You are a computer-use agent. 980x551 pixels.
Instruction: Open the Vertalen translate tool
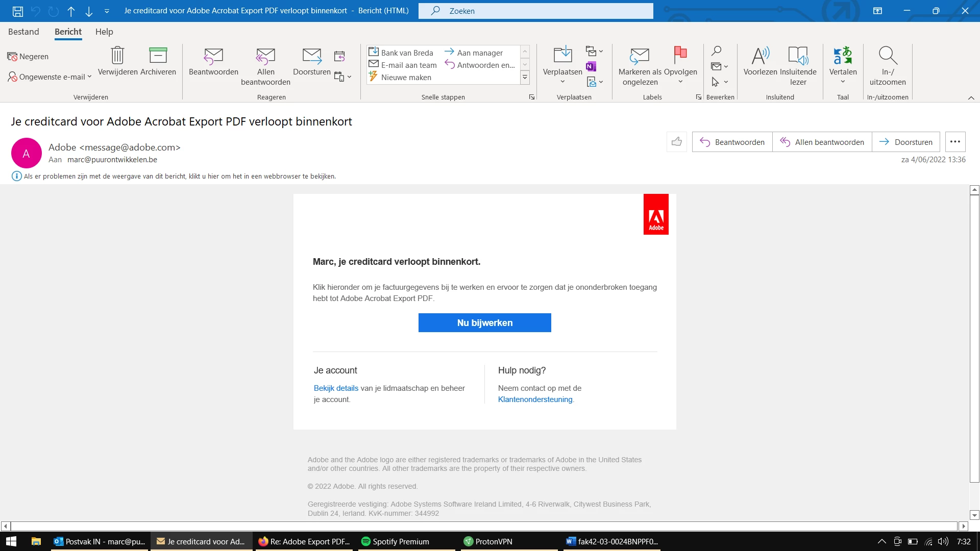click(843, 56)
